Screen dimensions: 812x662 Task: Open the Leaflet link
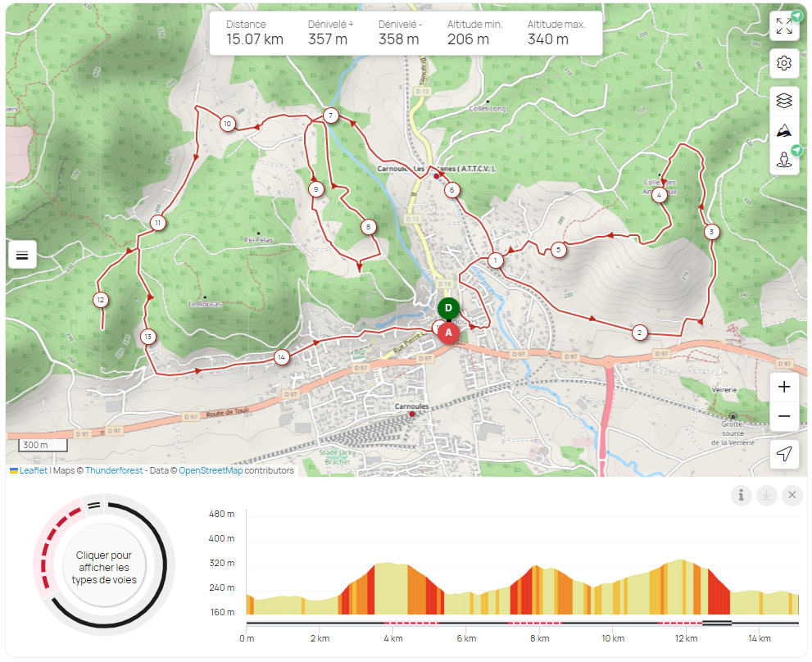click(33, 471)
